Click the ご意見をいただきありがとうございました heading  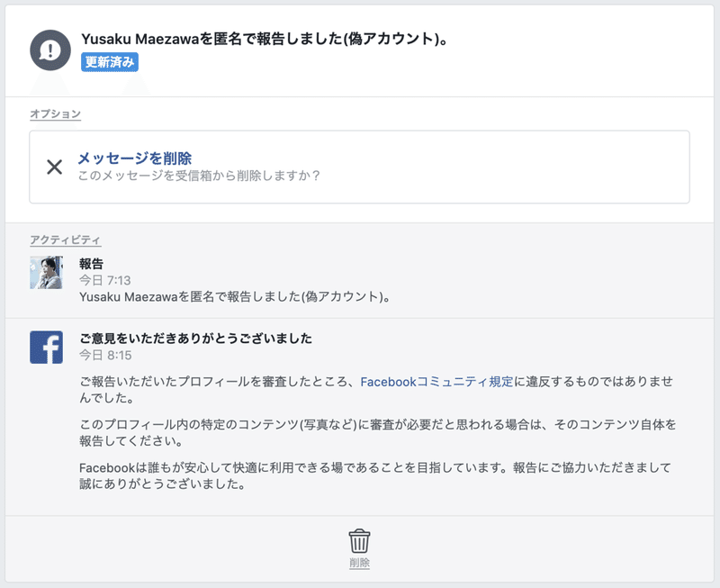click(x=195, y=339)
